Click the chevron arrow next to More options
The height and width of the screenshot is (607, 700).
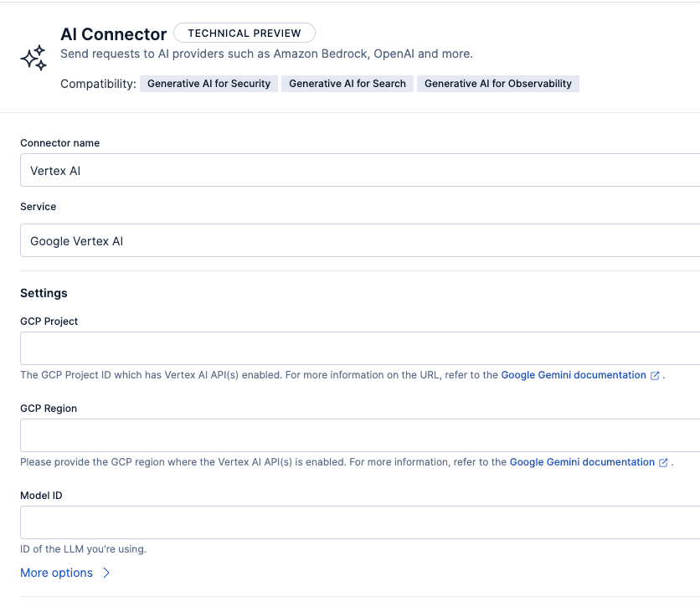point(106,573)
